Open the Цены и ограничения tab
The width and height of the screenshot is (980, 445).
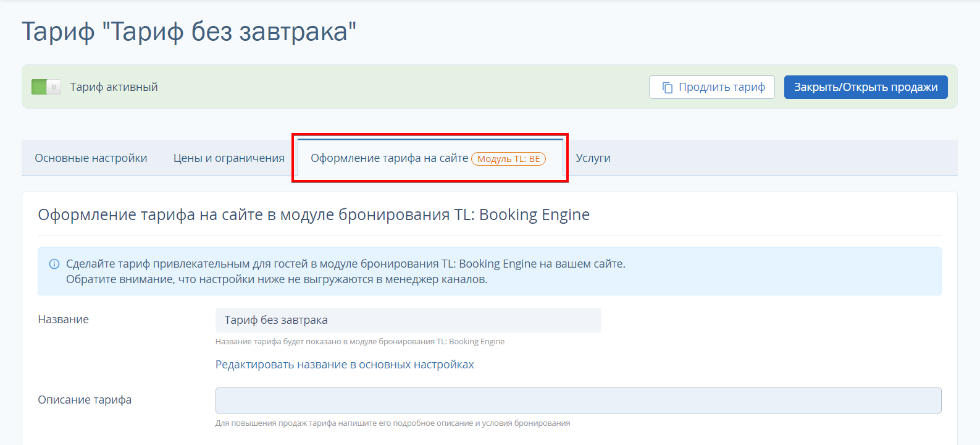pos(229,158)
